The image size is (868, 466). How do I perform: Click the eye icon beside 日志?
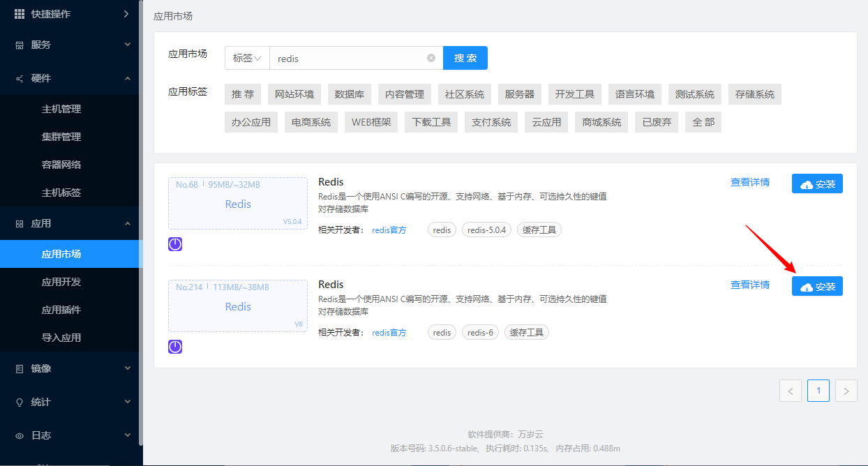point(20,435)
